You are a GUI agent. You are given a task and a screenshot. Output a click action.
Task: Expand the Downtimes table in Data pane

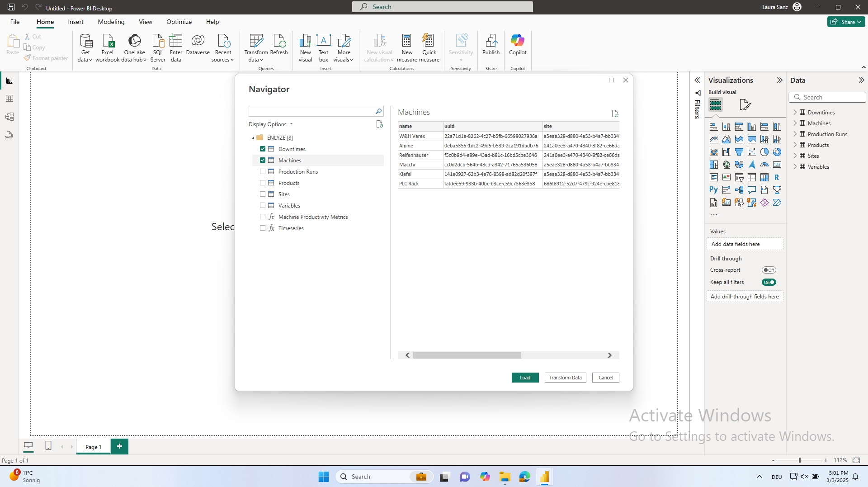tap(795, 112)
